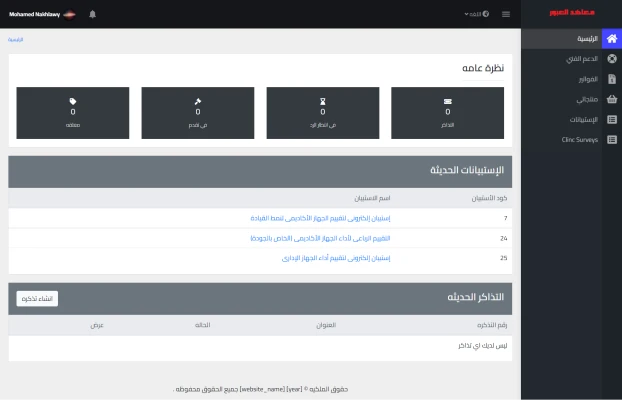Open the products basket icon

(x=611, y=99)
